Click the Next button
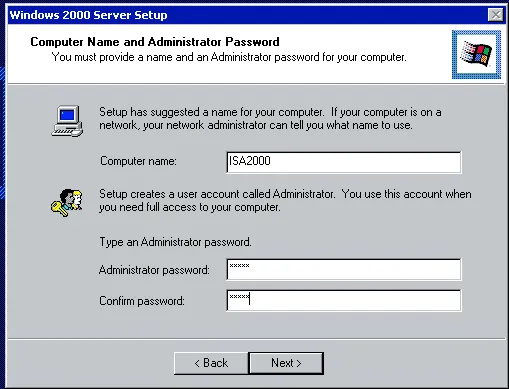Screen dimensions: 509x389 point(286,363)
